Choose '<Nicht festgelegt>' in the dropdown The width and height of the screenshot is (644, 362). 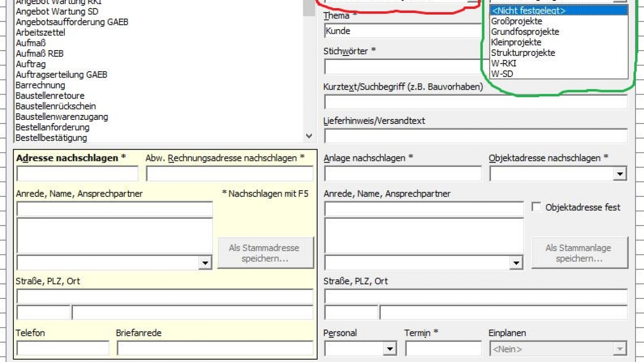coord(528,11)
